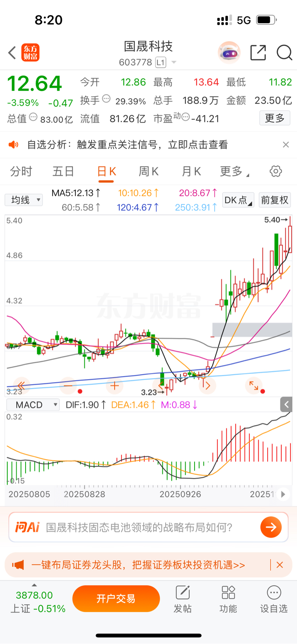This screenshot has width=297, height=644.
Task: Select the 日K tab
Action: (x=107, y=172)
